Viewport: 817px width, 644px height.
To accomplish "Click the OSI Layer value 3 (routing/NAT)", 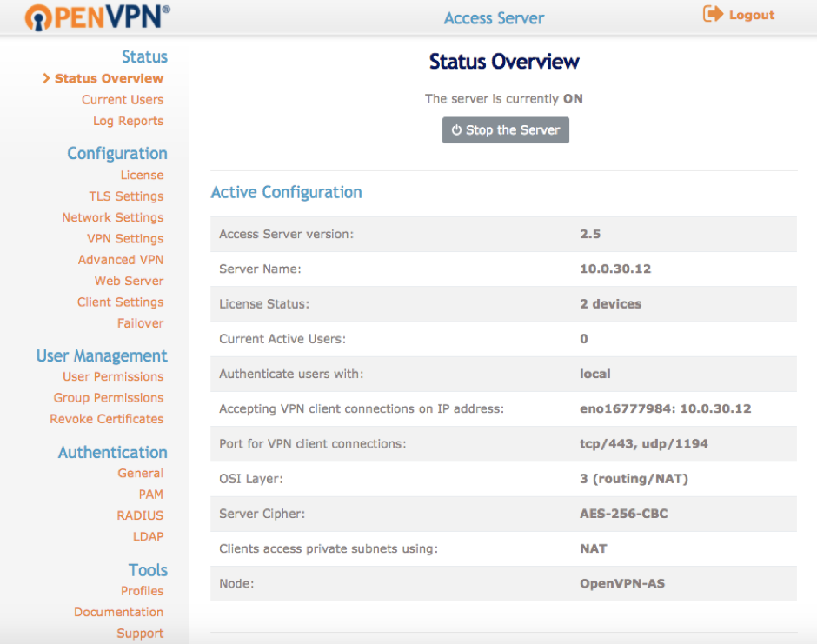I will pos(634,479).
